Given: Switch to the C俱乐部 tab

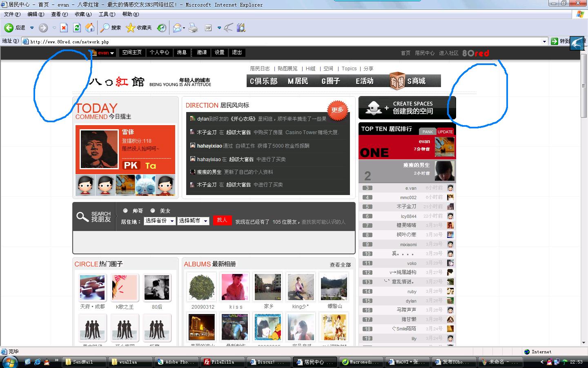Looking at the screenshot, I should 264,81.
